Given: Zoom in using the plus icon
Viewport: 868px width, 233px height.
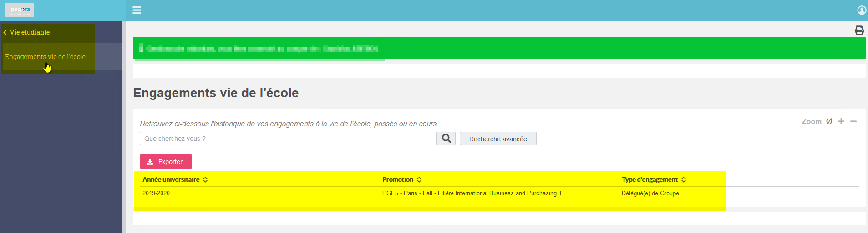Looking at the screenshot, I should click(x=841, y=121).
